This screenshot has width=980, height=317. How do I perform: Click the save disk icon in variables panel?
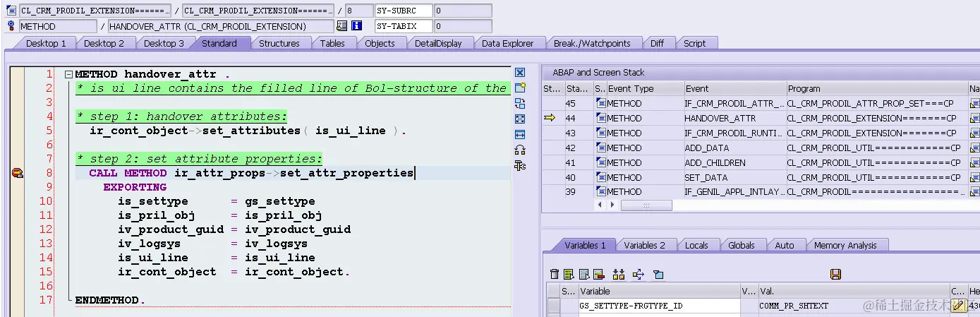[836, 274]
